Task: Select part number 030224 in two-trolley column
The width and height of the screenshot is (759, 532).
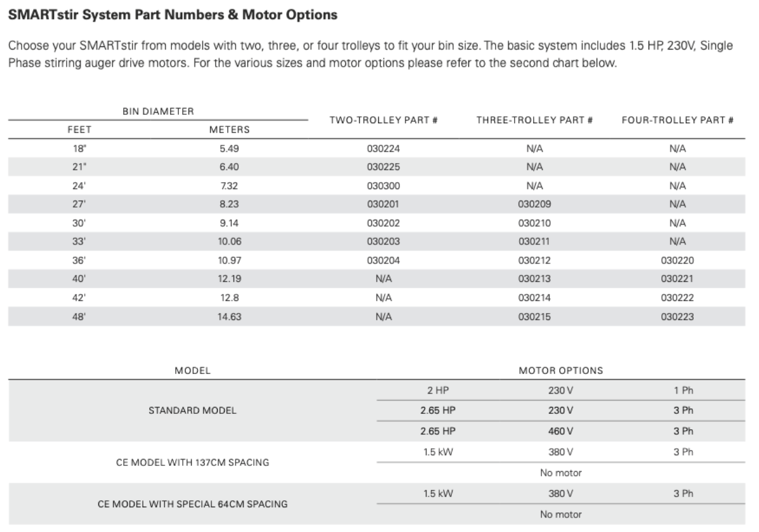Action: pos(383,149)
